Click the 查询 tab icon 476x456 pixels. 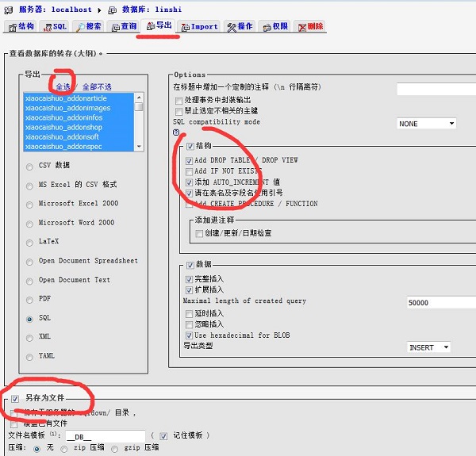pyautogui.click(x=115, y=27)
